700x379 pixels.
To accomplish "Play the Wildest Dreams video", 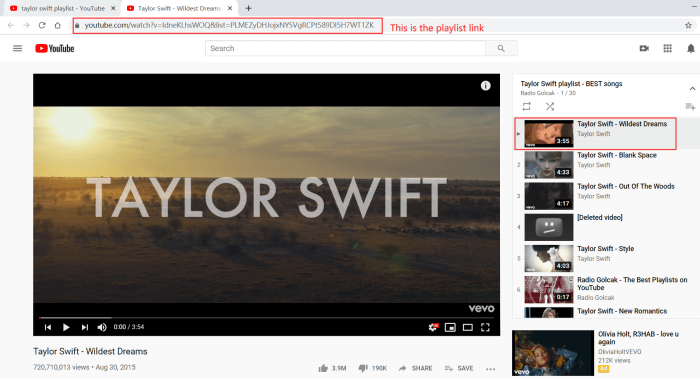I will coord(66,327).
